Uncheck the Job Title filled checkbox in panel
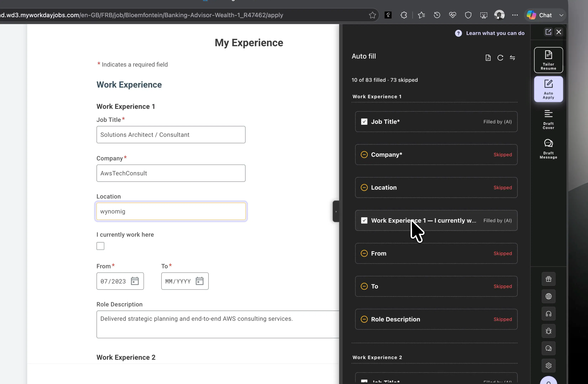This screenshot has width=588, height=384. (364, 122)
